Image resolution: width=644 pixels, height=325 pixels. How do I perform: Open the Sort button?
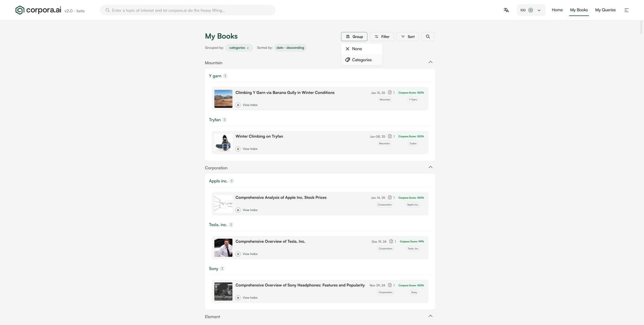407,37
